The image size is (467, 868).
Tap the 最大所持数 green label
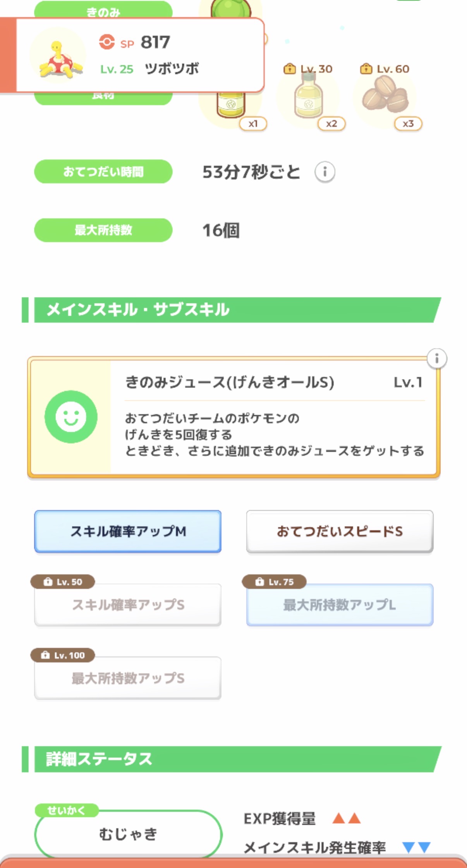103,230
